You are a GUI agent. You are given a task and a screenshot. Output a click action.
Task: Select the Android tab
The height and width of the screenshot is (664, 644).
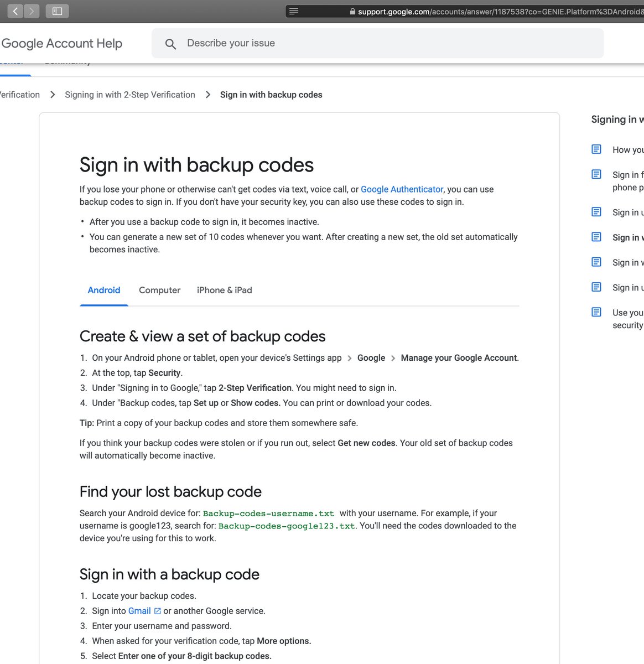(104, 290)
